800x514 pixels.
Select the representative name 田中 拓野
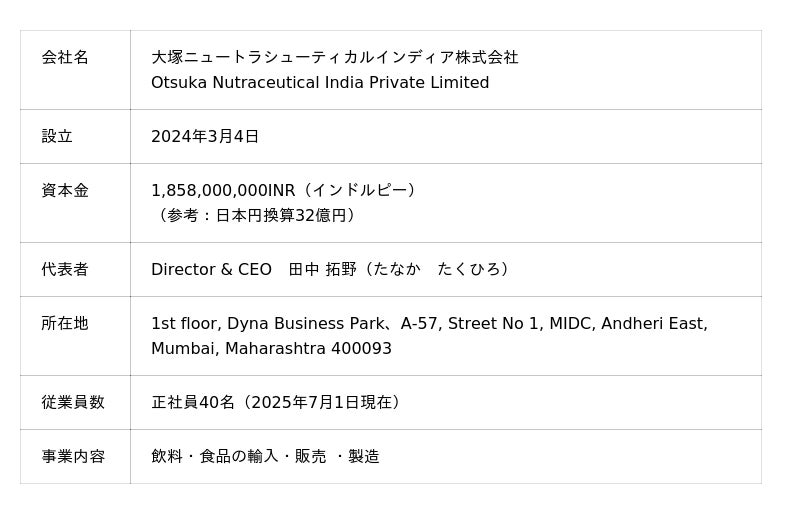(322, 270)
